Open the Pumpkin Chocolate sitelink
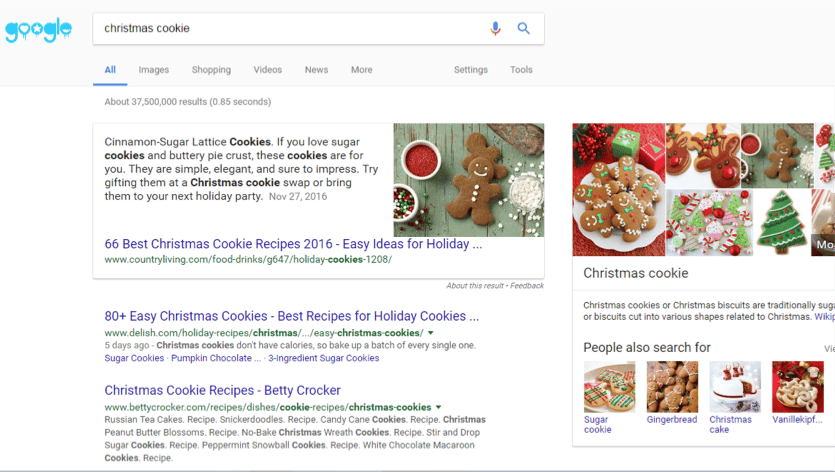 pyautogui.click(x=215, y=358)
